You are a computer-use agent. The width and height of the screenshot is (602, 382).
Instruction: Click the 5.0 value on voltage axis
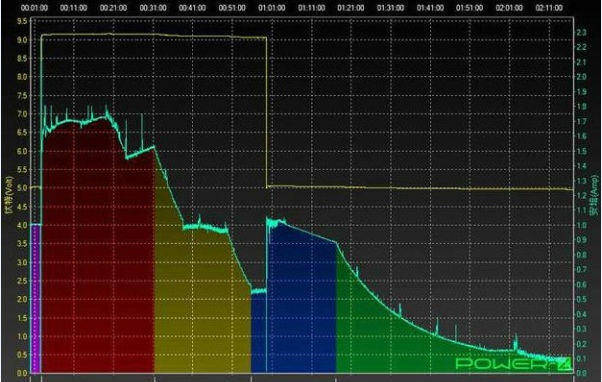(x=22, y=188)
